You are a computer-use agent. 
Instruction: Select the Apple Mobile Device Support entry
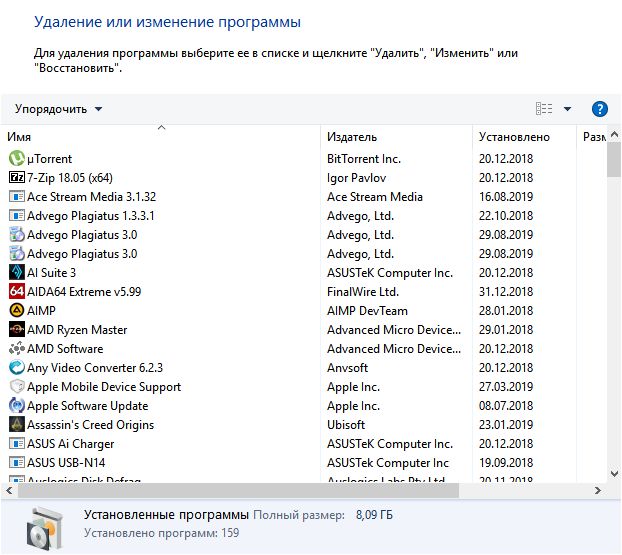[x=104, y=387]
